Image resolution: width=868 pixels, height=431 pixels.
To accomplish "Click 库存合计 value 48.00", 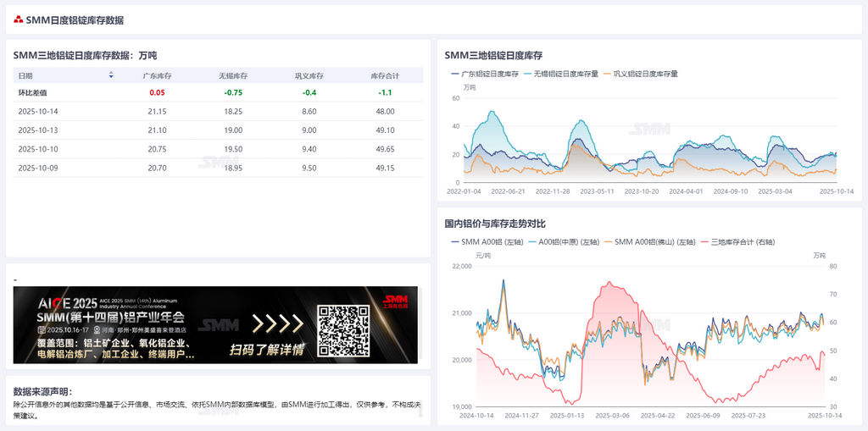I will pos(386,111).
